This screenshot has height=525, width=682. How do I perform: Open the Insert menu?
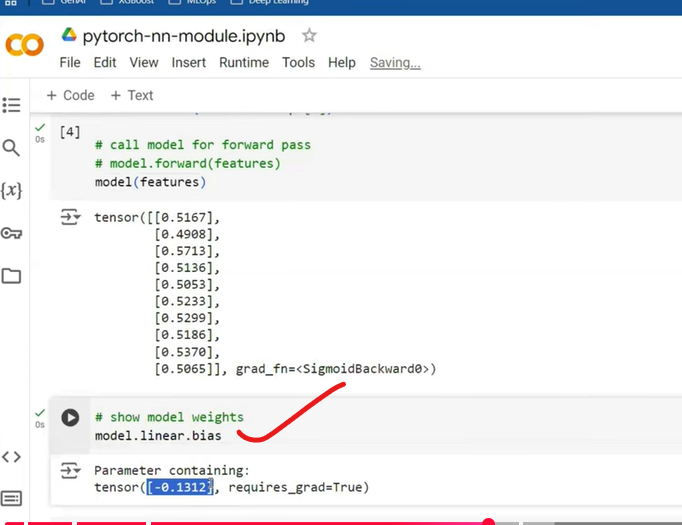point(189,62)
